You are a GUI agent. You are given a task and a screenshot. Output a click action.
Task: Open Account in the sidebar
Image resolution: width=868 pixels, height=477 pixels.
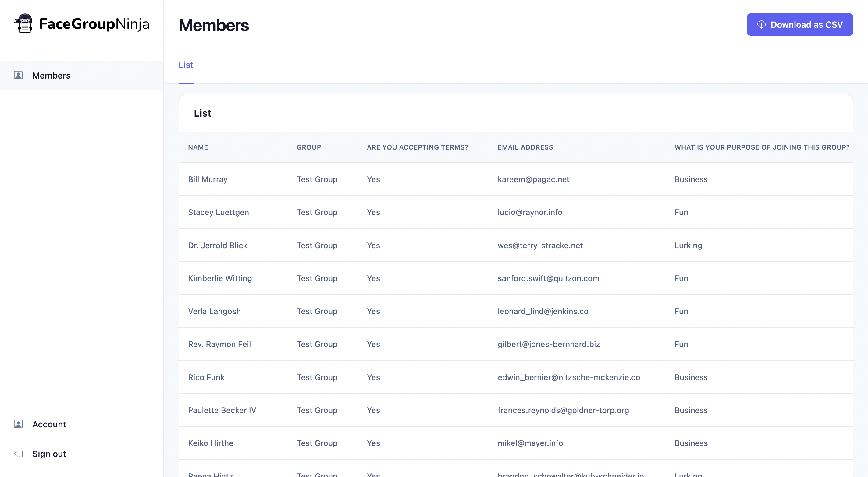point(49,424)
